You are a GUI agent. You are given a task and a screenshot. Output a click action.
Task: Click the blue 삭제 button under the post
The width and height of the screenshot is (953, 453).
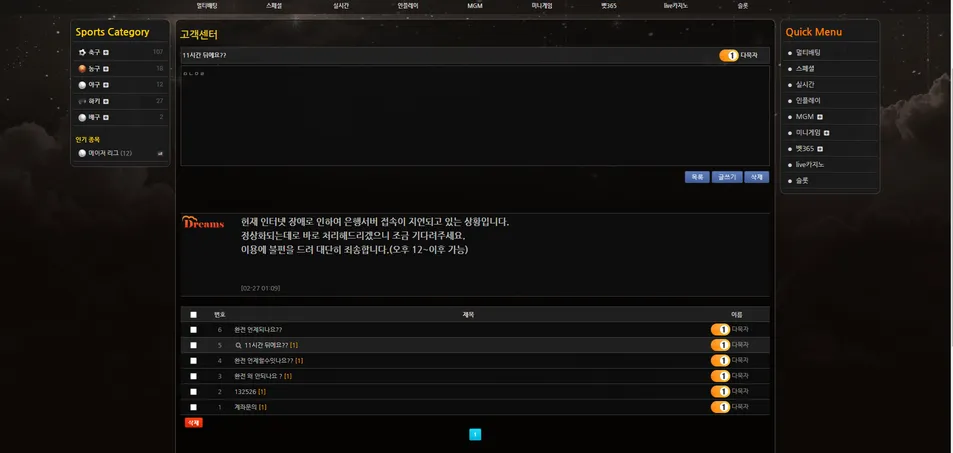click(x=757, y=177)
